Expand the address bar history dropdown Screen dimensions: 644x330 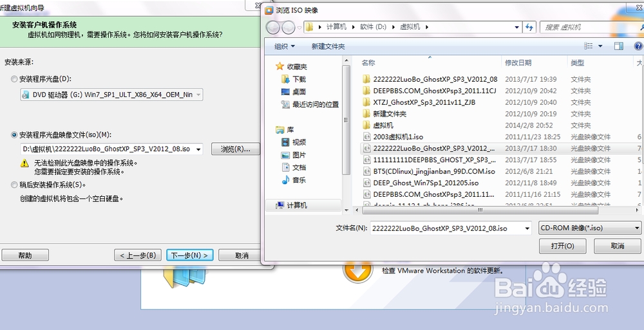(516, 27)
